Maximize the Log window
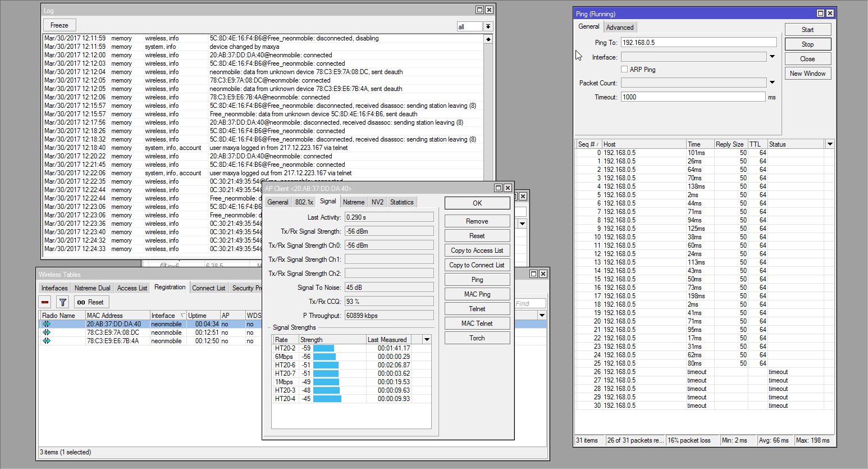The image size is (868, 469). coord(479,10)
